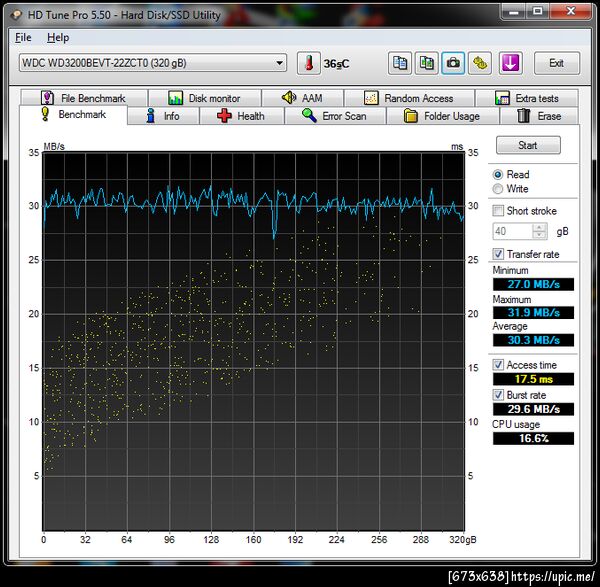Click the Start benchmark button
This screenshot has height=587, width=600.
528,145
